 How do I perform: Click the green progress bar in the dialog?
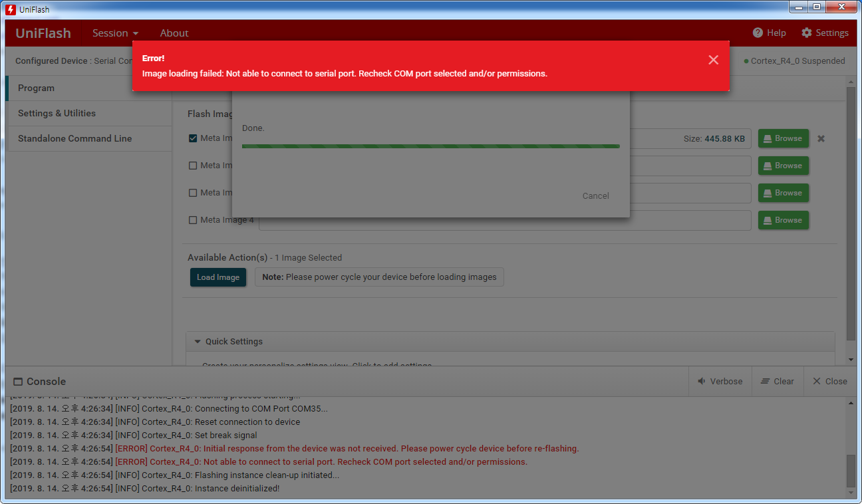(x=430, y=146)
